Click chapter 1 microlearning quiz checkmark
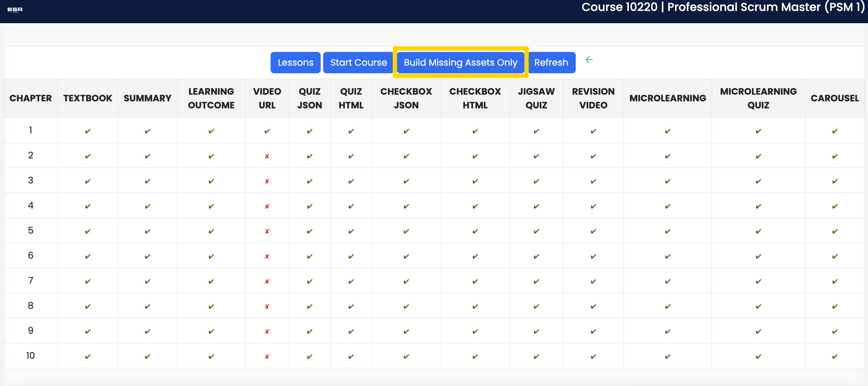The image size is (868, 386). (758, 131)
